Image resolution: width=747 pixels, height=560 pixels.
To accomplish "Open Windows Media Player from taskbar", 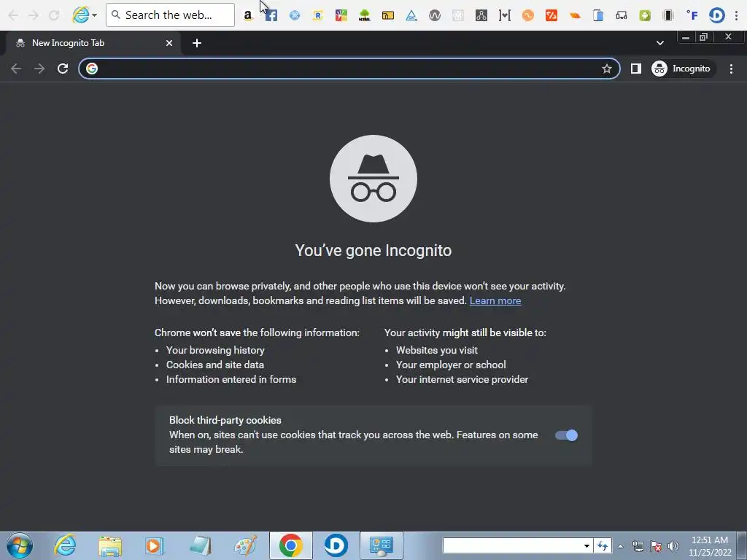I will tap(155, 545).
